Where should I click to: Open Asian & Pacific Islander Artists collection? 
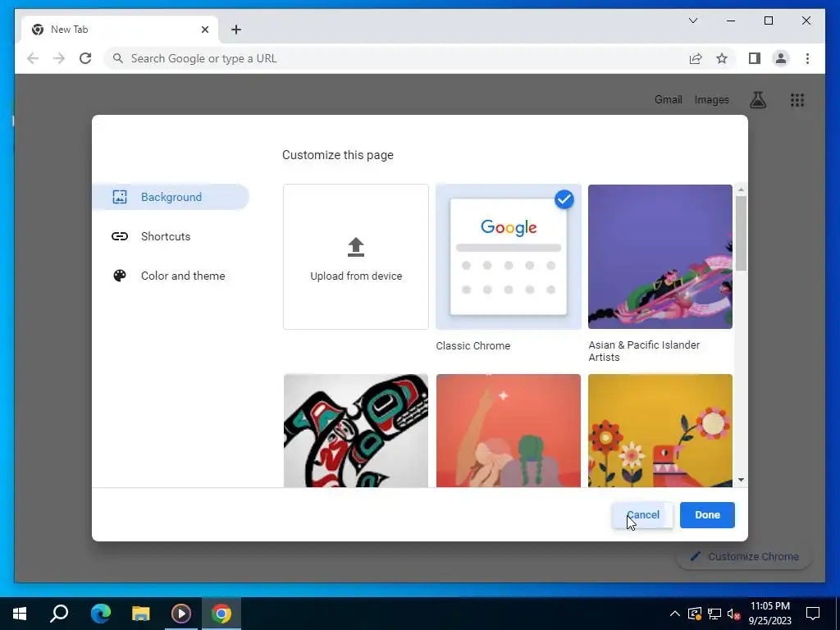click(x=660, y=257)
